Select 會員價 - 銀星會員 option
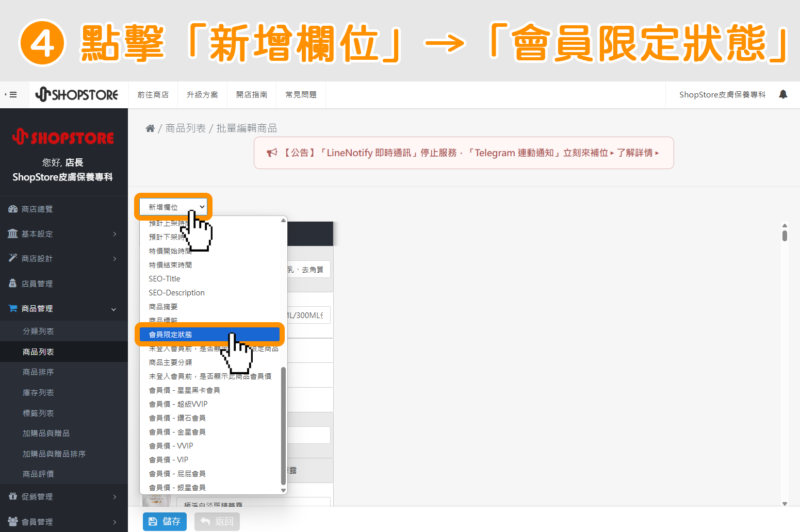This screenshot has height=532, width=800. [210, 488]
